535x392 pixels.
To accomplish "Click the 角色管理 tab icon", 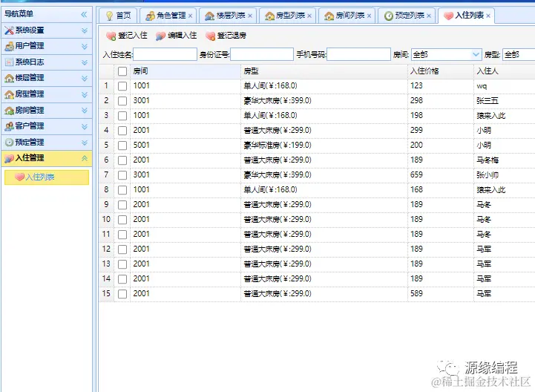I will [x=151, y=16].
